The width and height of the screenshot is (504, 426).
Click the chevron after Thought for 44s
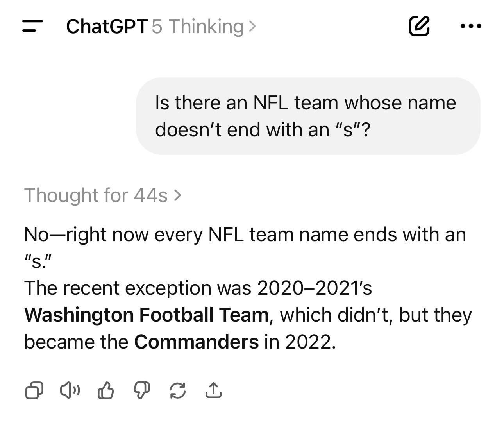tap(177, 195)
